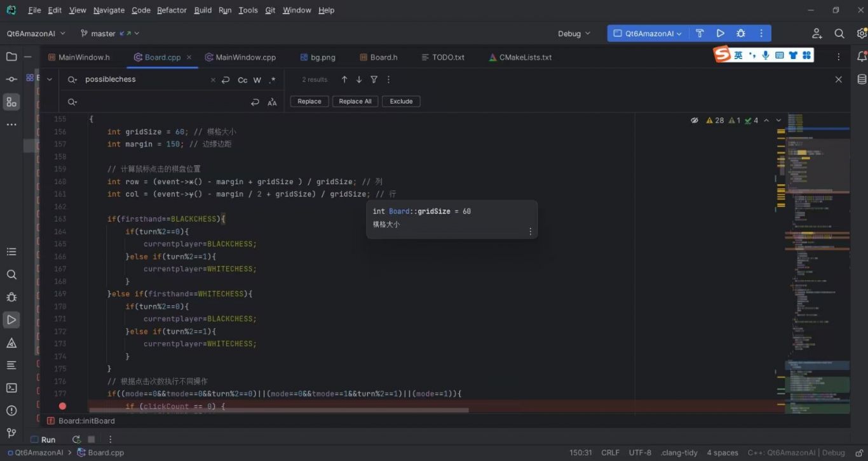
Task: Open the CMake tool window icon
Action: tap(11, 343)
